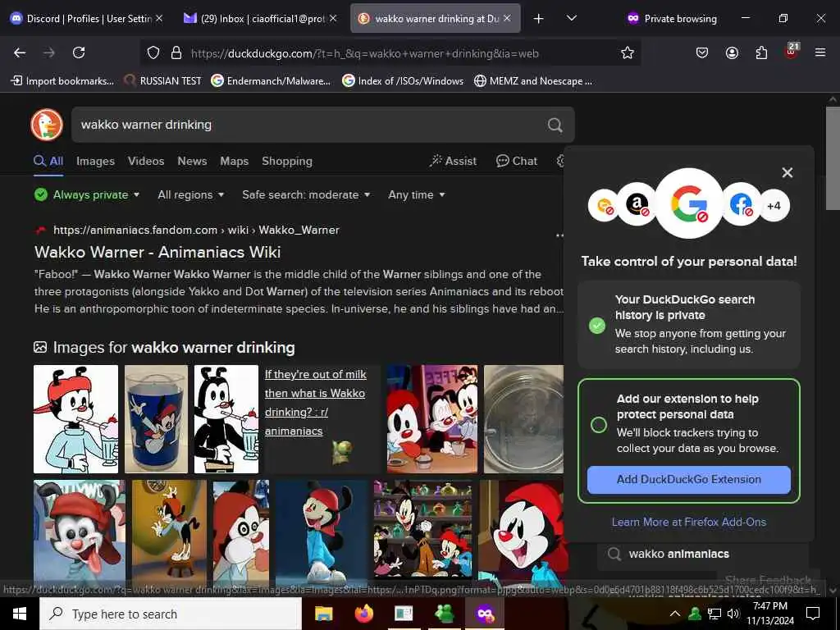Click the Amazon blocked tracker icon
This screenshot has height=630, width=840.
pyautogui.click(x=637, y=204)
